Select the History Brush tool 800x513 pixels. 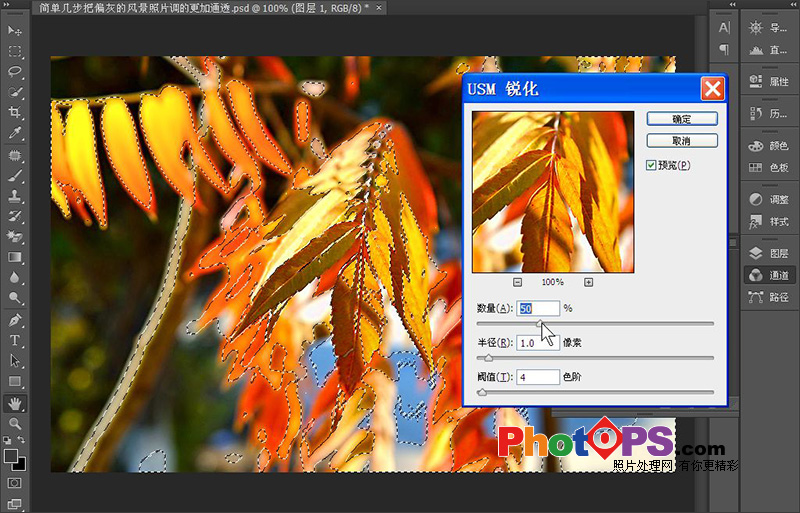point(14,216)
